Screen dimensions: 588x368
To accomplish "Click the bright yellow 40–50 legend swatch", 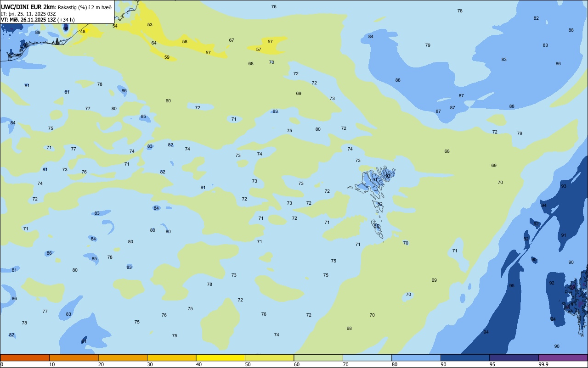I will pos(220,357).
